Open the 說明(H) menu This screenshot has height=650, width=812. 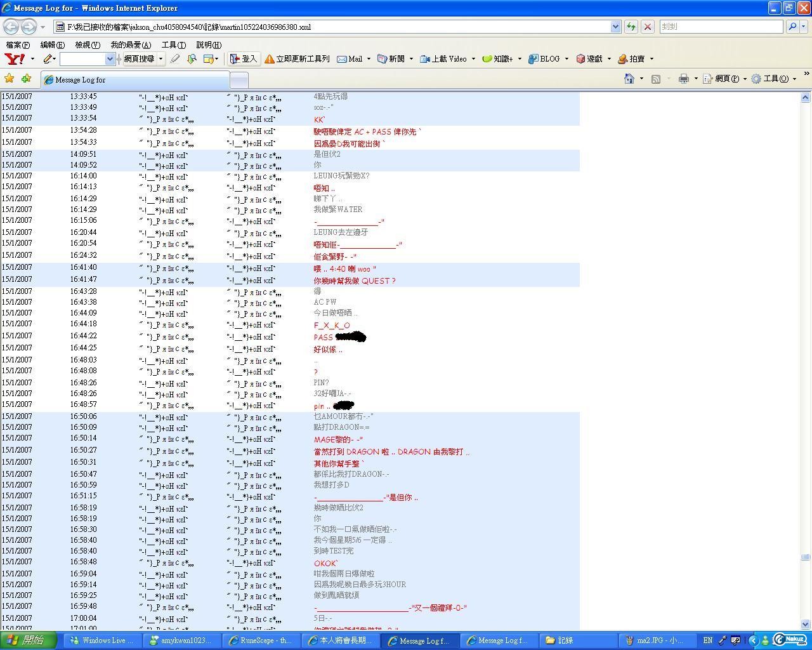209,44
